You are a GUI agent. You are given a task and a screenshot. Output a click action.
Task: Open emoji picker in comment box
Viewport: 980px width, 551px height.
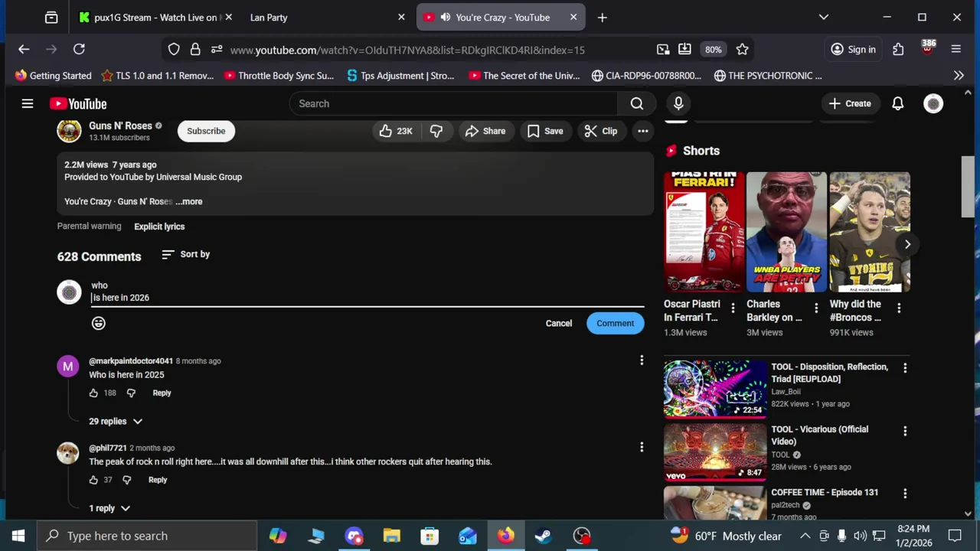pyautogui.click(x=99, y=323)
